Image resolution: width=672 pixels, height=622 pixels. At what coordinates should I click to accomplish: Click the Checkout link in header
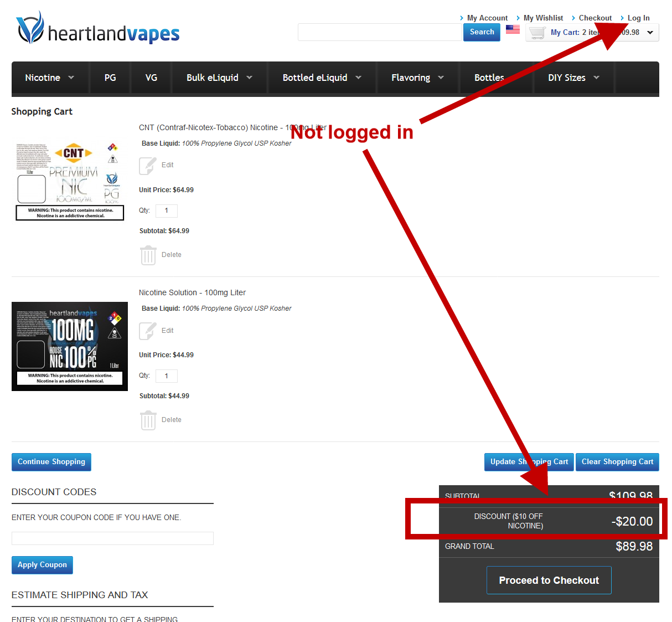coord(595,18)
